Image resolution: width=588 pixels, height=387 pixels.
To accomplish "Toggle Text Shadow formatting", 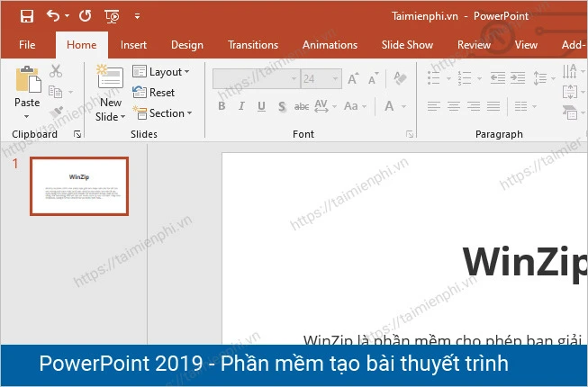I will click(x=282, y=106).
